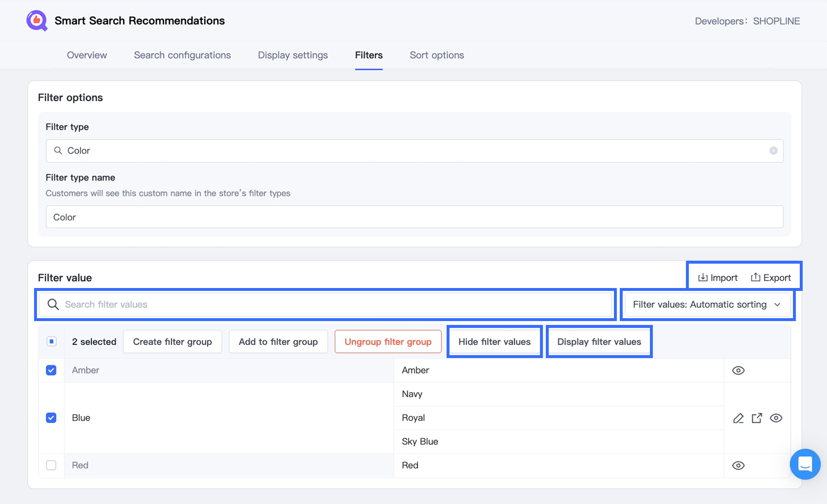The height and width of the screenshot is (504, 827).
Task: Click the magnifier icon in Search filter values
Action: [x=53, y=305]
